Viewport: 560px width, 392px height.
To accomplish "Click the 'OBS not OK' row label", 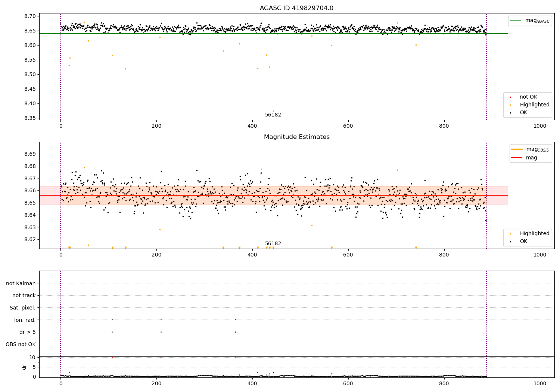I will (21, 344).
